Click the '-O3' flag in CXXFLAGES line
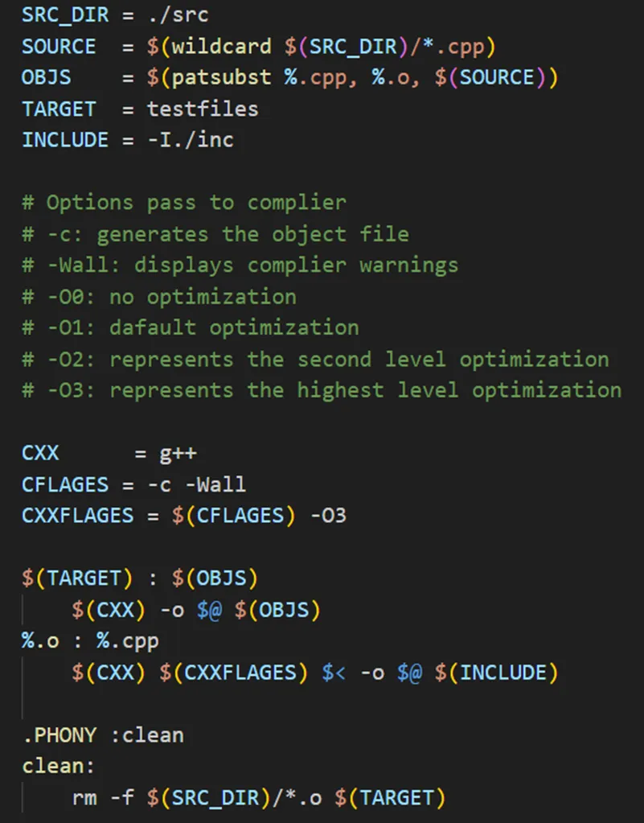644x823 pixels. pos(328,516)
